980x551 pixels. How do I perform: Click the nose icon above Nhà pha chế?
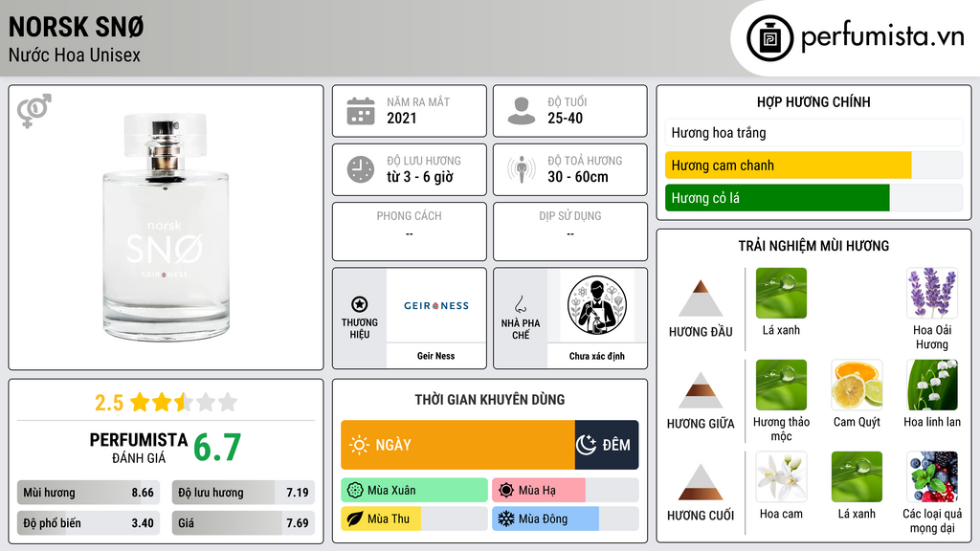click(520, 304)
